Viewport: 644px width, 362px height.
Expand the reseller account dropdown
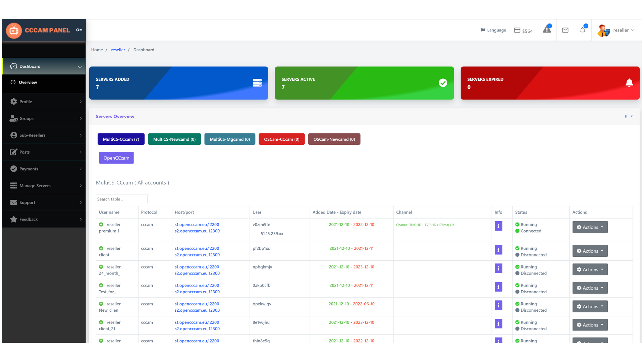click(624, 30)
